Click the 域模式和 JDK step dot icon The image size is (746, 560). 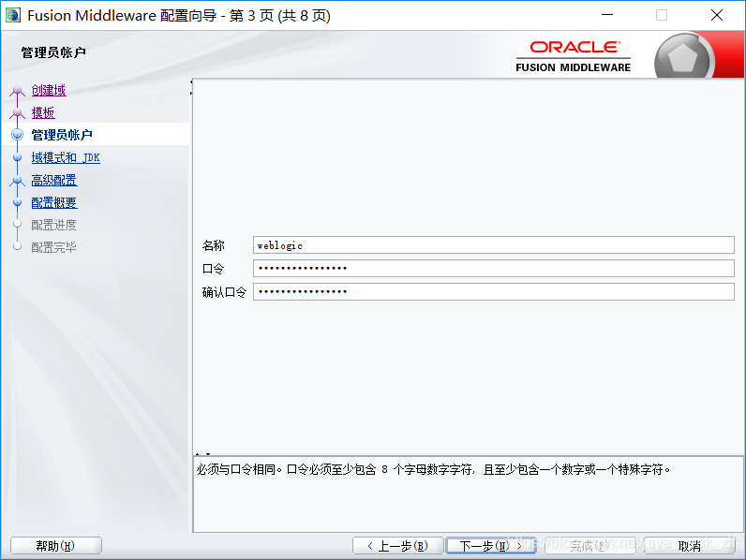pos(17,157)
